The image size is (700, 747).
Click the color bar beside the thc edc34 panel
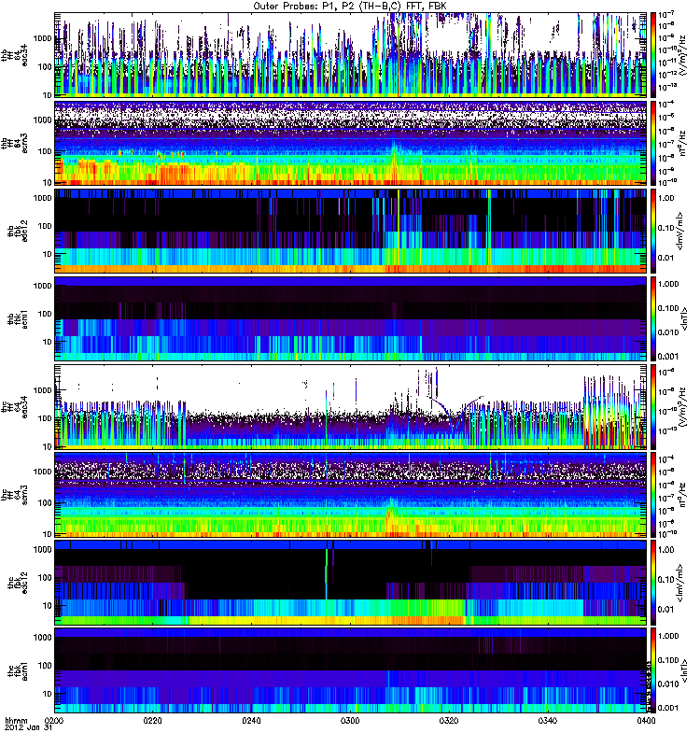653,407
